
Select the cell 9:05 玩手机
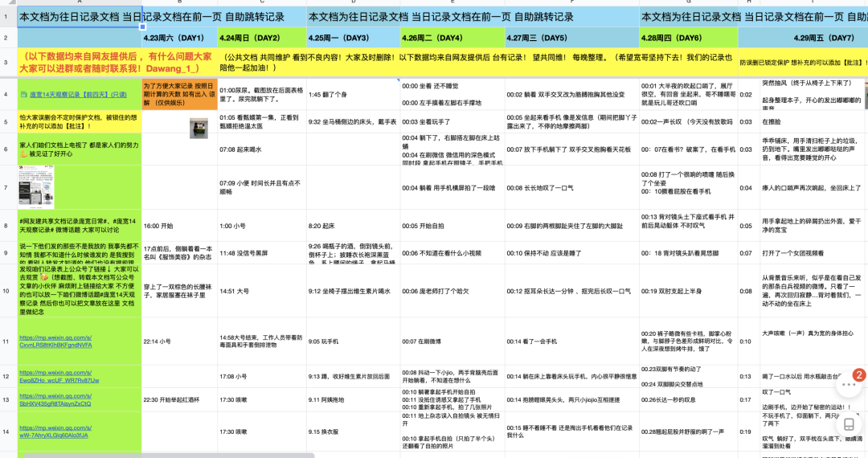353,341
